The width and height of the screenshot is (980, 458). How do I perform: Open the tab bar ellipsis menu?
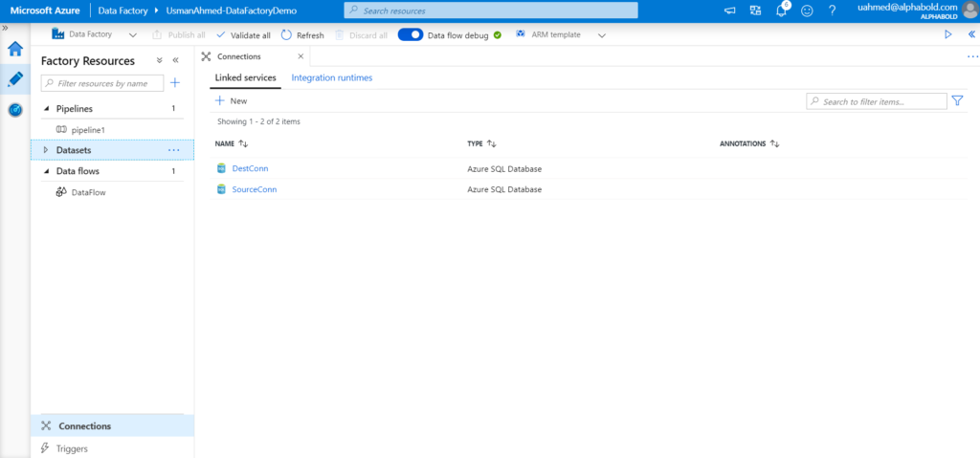972,56
